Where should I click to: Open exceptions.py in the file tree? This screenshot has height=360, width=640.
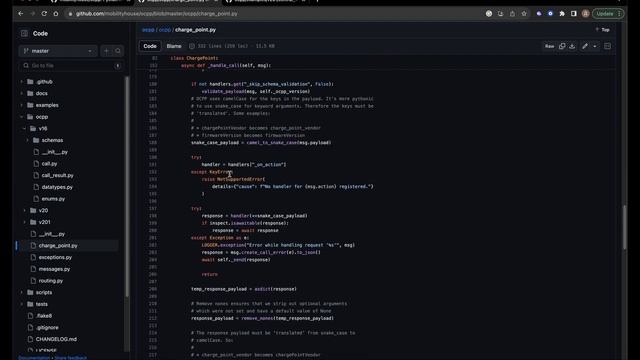(55, 258)
